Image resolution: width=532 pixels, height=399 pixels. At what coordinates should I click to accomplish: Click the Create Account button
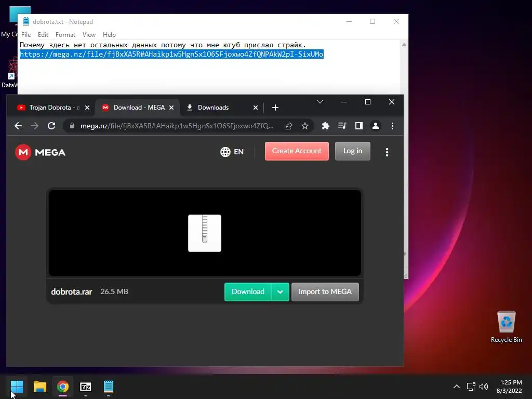[297, 151]
